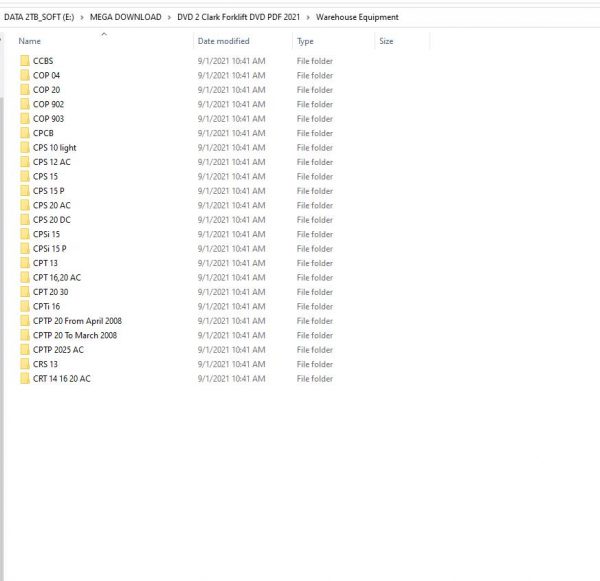
Task: Click the COP 902 folder icon
Action: (x=25, y=104)
